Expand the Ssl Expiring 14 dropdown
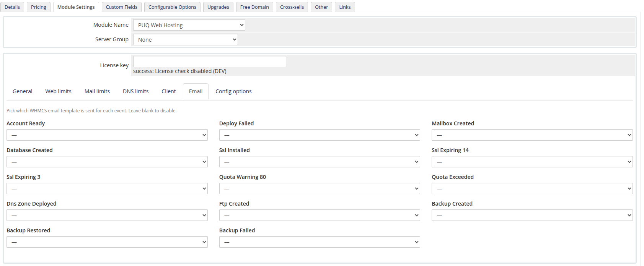Screen dimensions: 644x266 pos(532,162)
